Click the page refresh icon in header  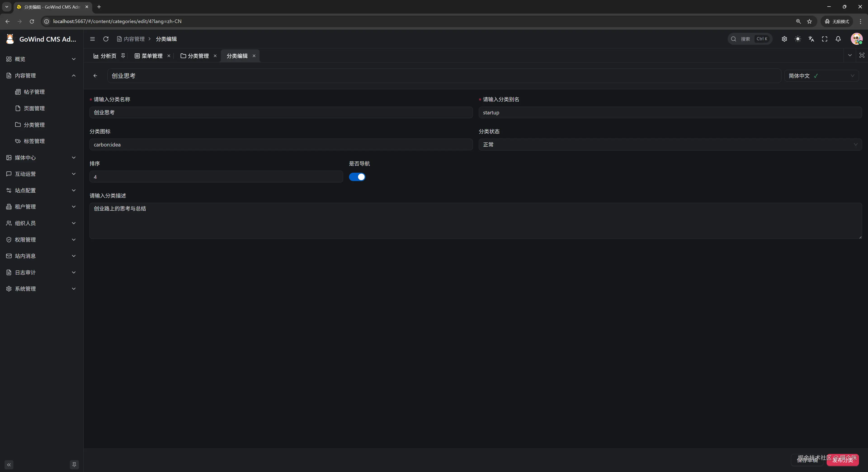click(106, 39)
